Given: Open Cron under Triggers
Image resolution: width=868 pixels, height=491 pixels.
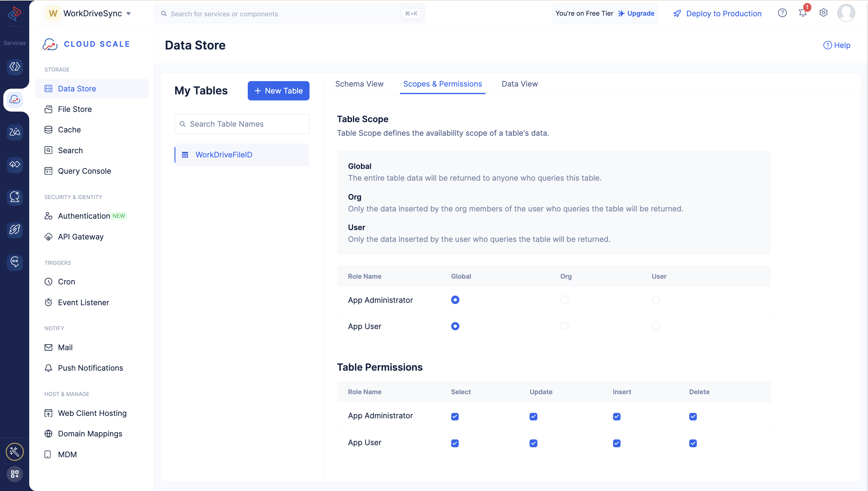Looking at the screenshot, I should point(91,282).
